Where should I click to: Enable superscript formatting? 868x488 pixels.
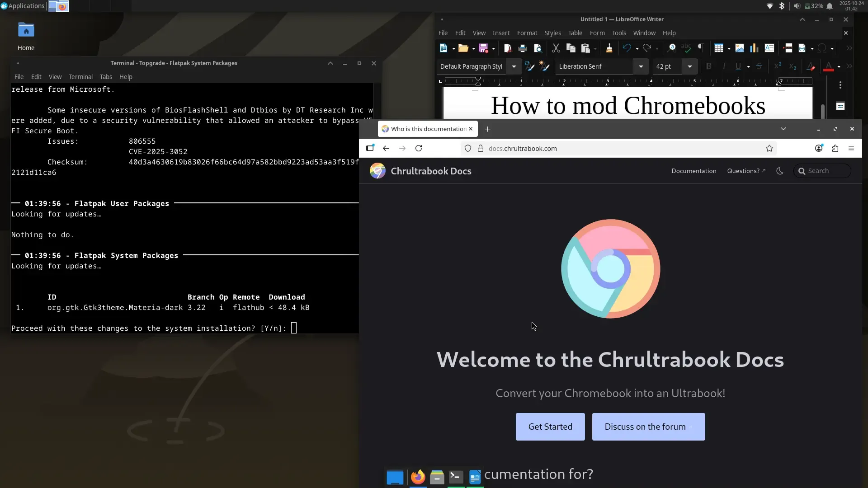[777, 66]
